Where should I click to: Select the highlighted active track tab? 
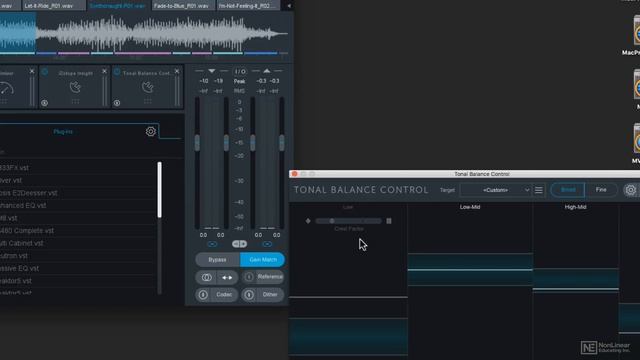coord(118,6)
